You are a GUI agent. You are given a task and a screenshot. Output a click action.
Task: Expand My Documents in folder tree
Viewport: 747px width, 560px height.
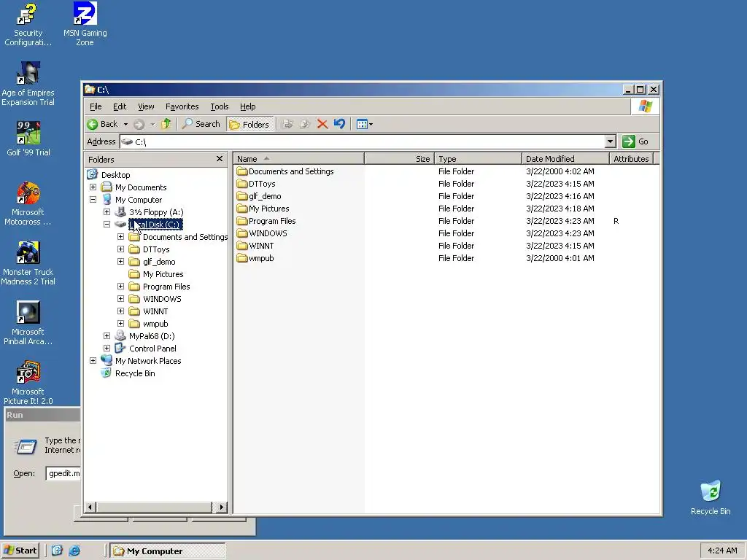(x=93, y=187)
